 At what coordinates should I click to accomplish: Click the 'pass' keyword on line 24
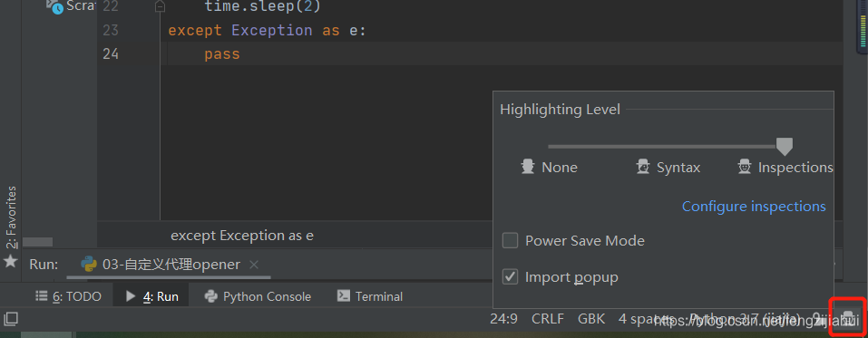tap(222, 54)
